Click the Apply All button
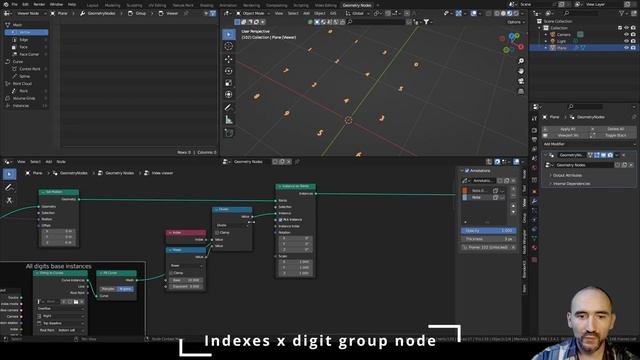This screenshot has height=360, width=640. [565, 129]
